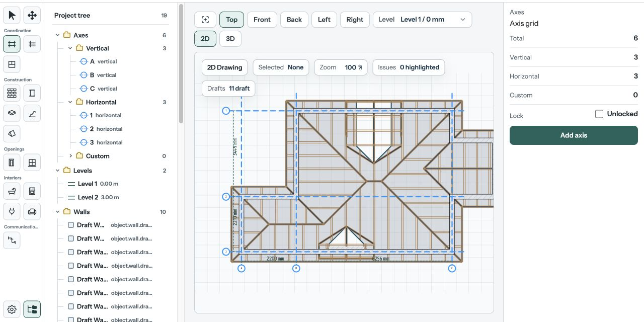Select the floor slab tool

point(12,113)
